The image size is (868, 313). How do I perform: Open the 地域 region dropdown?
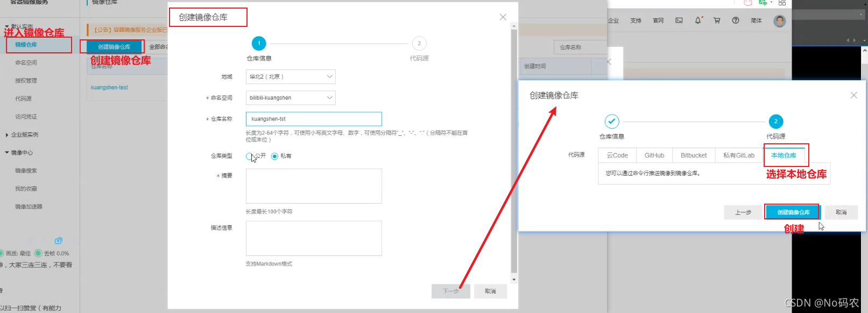pyautogui.click(x=291, y=76)
